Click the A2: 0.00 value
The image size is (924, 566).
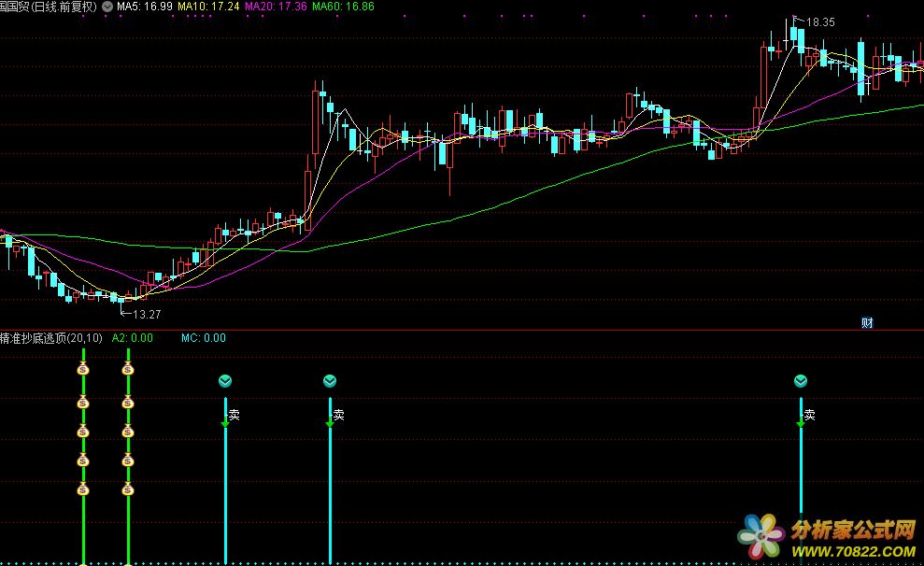click(x=132, y=338)
